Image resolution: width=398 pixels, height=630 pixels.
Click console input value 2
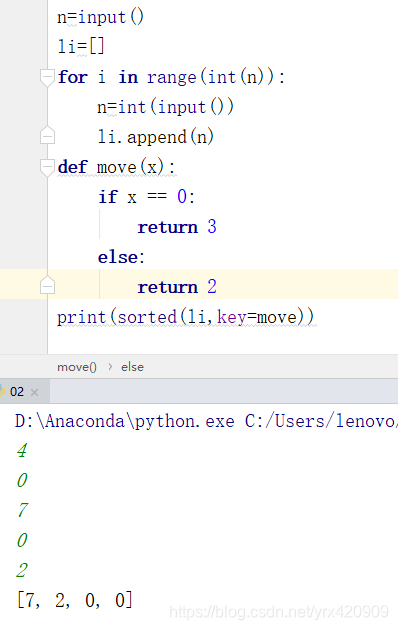[x=22, y=570]
